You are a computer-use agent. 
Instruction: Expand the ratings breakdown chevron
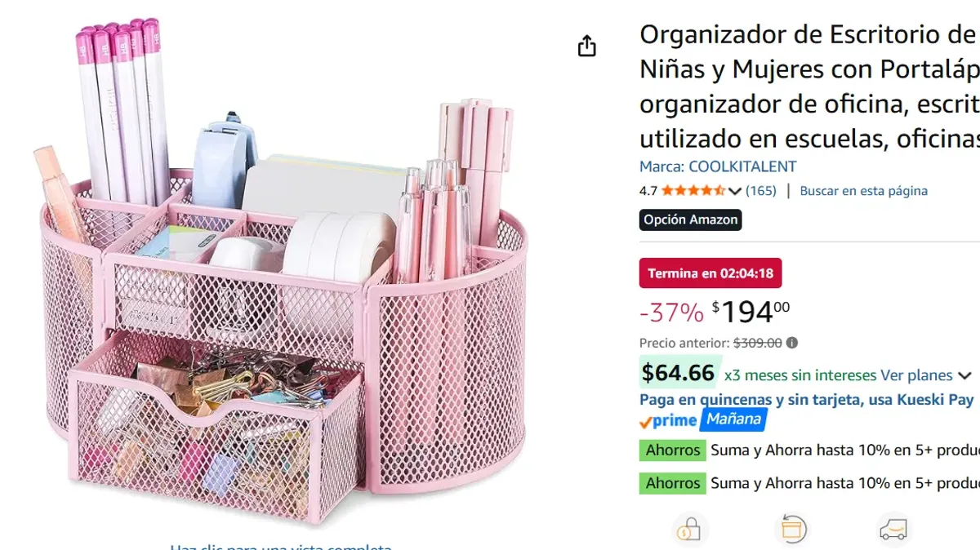734,191
